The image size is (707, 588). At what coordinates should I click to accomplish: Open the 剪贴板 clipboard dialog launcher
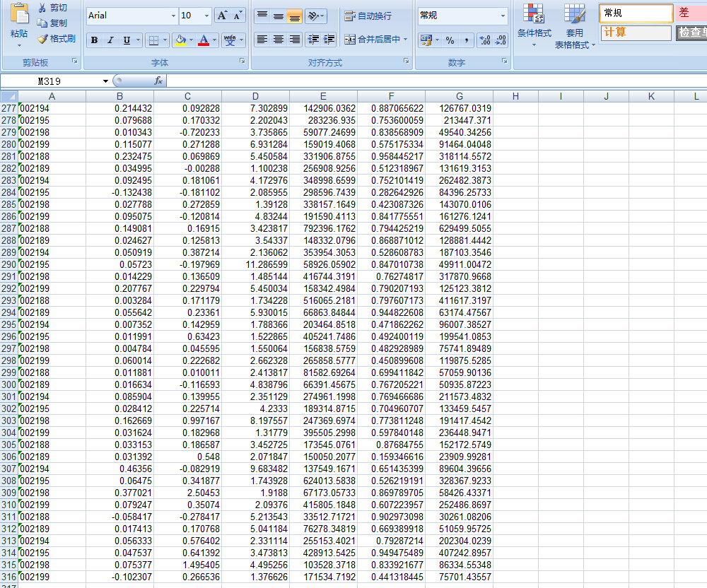point(75,61)
